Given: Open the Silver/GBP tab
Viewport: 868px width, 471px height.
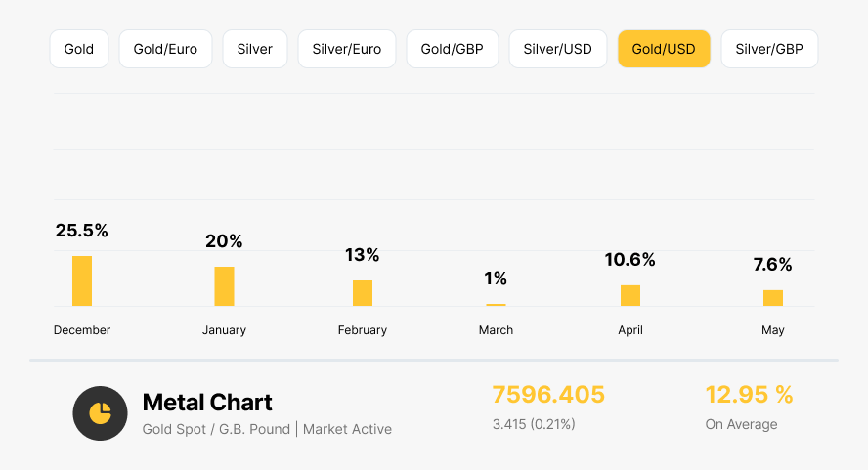Looking at the screenshot, I should tap(769, 49).
